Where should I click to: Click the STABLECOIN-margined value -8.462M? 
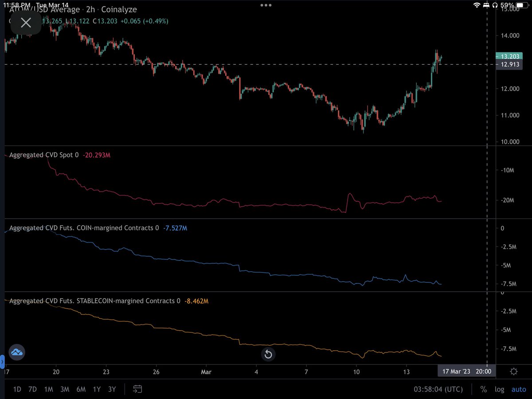point(196,301)
